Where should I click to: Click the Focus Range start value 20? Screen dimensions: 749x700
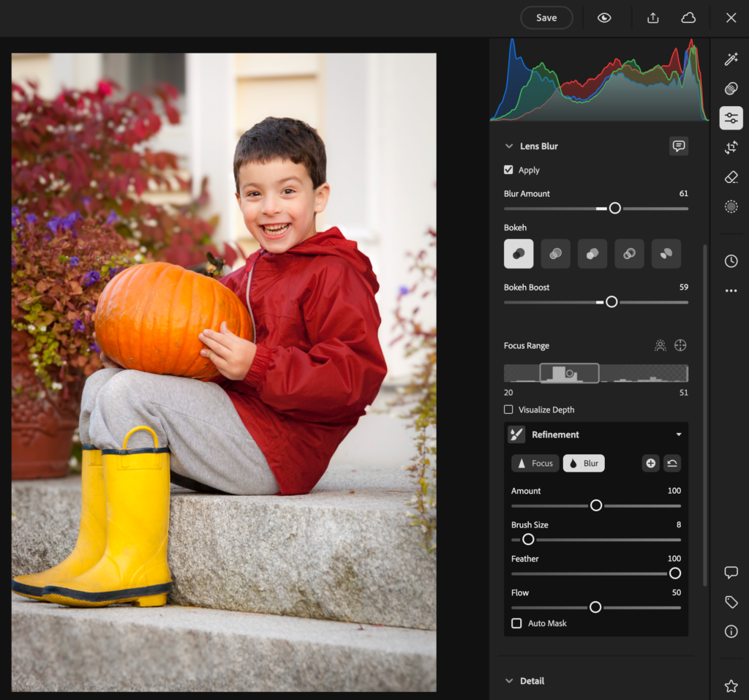pyautogui.click(x=508, y=393)
